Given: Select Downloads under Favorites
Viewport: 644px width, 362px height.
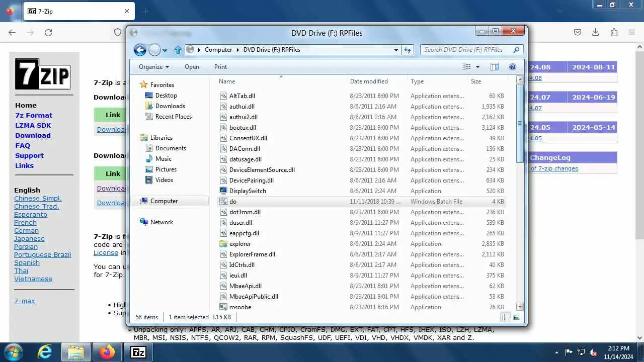Looking at the screenshot, I should (170, 106).
